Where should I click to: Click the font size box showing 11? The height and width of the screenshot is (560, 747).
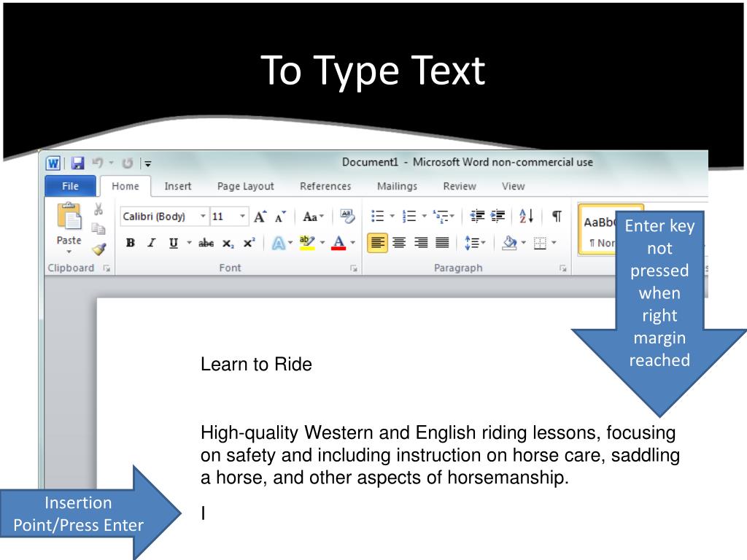224,217
